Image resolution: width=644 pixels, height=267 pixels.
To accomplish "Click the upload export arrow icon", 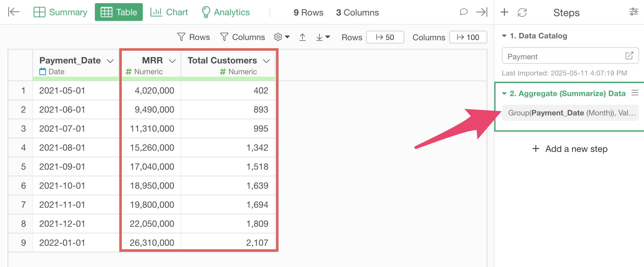I will (302, 37).
